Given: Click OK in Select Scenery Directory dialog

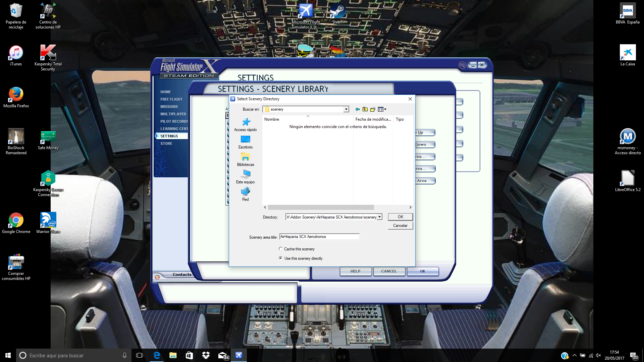Looking at the screenshot, I should pyautogui.click(x=400, y=217).
